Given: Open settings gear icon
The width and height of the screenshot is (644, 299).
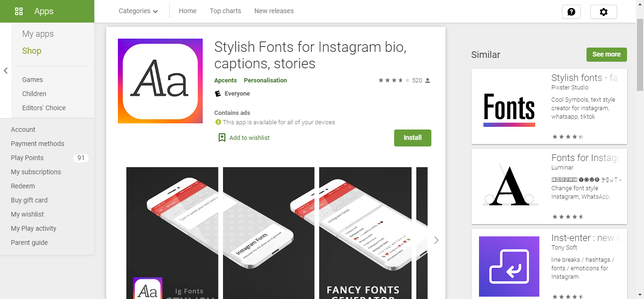Looking at the screenshot, I should (603, 12).
